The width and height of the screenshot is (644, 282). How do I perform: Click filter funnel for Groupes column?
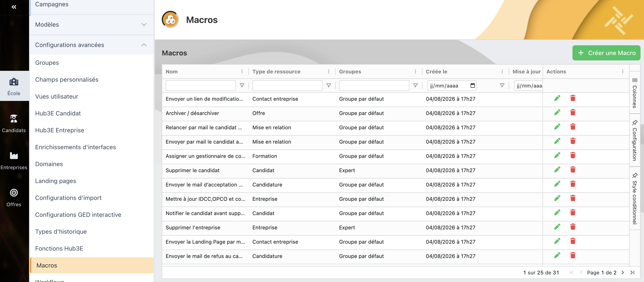tap(415, 85)
